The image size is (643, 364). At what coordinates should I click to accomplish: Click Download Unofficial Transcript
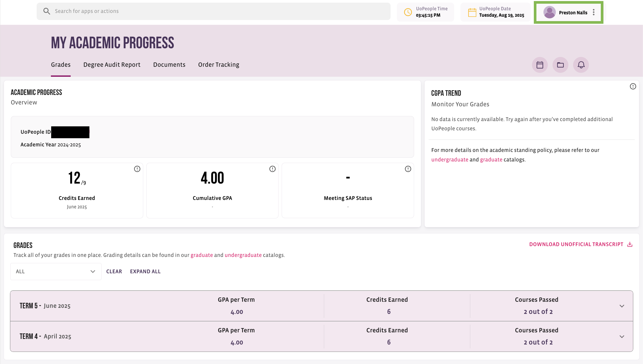point(581,244)
